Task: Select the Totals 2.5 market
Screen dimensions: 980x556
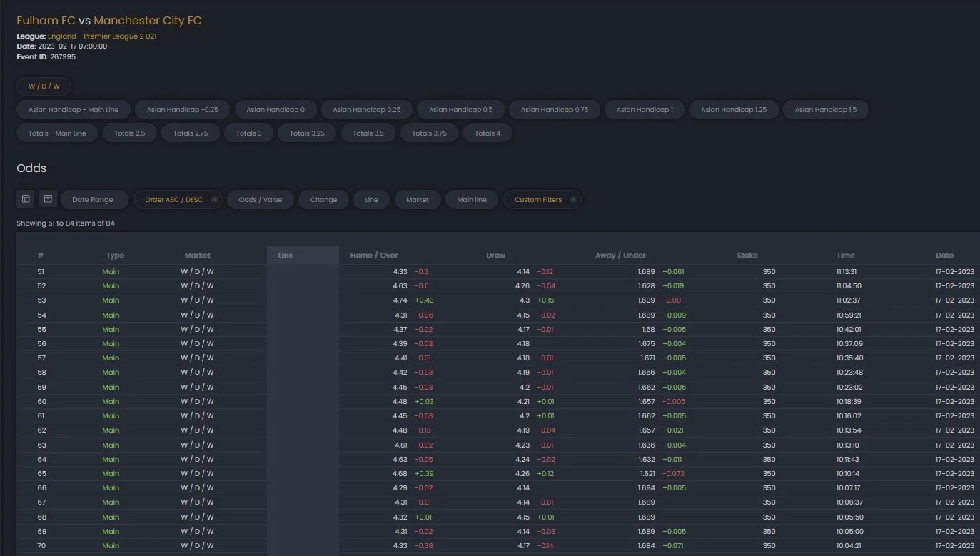Action: (130, 133)
